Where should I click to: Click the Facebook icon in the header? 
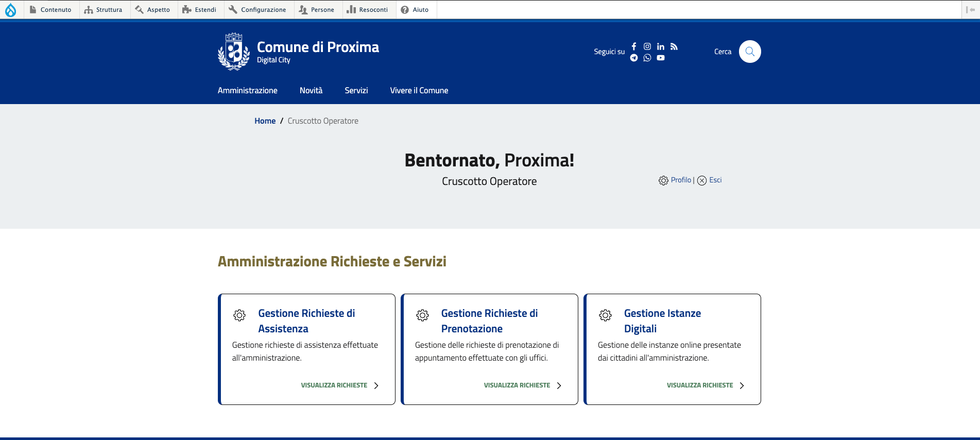pyautogui.click(x=634, y=46)
